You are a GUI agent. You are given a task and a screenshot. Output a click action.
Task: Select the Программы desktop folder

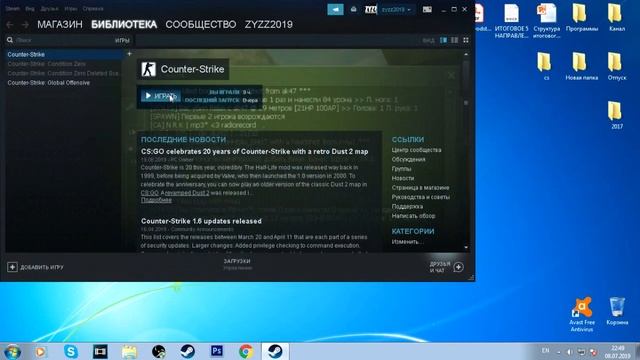pos(582,18)
